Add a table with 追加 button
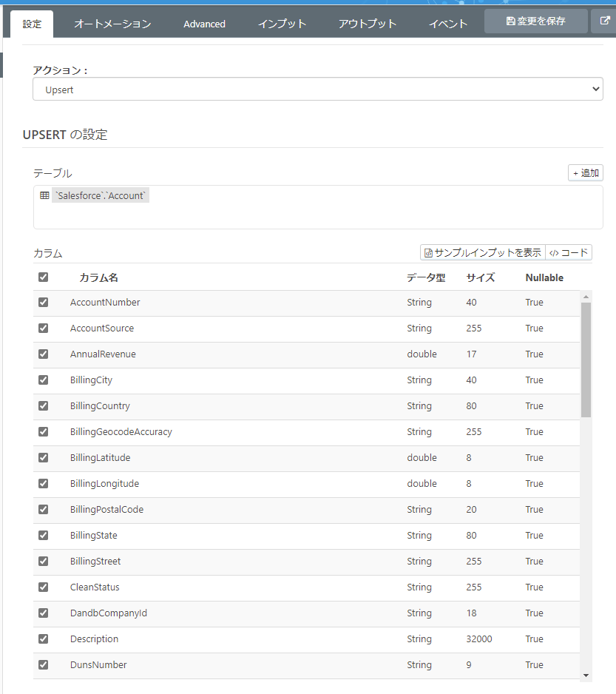Screen dimensions: 616x694 tap(586, 173)
